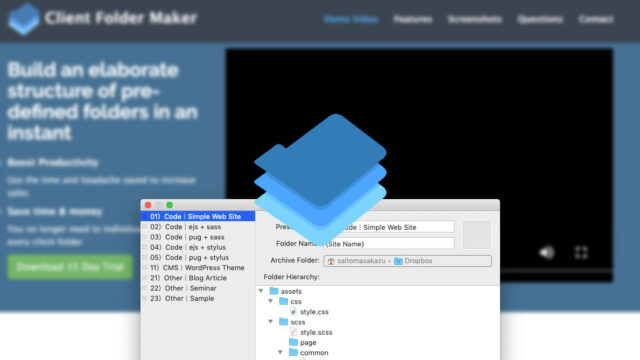Mute the demo video with speaker icon
Screen dimensions: 640x360
[547, 253]
